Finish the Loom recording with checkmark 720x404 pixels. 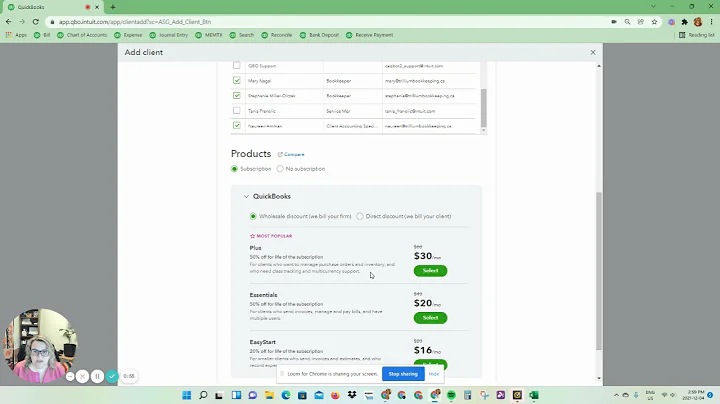tap(112, 376)
